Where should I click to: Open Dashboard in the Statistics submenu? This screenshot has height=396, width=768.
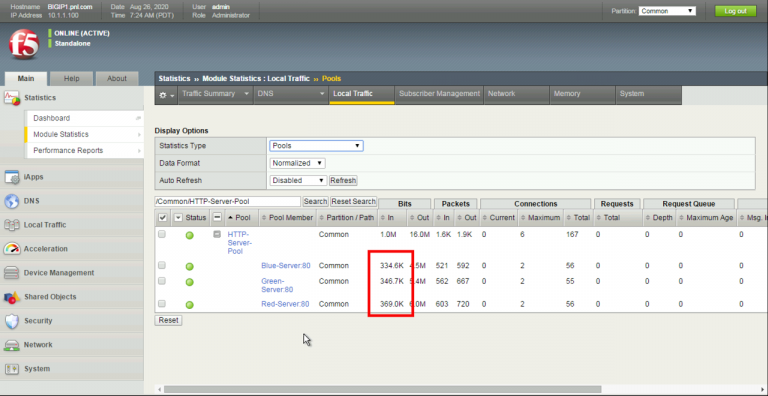[84, 118]
